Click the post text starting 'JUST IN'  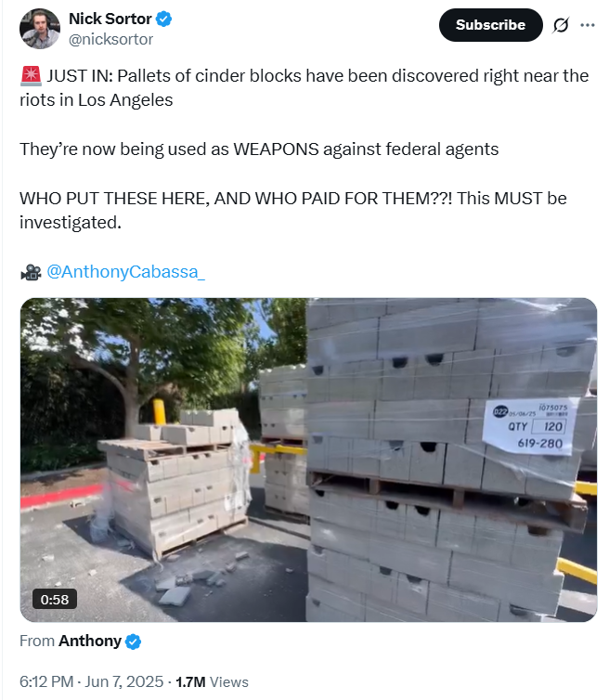[304, 88]
